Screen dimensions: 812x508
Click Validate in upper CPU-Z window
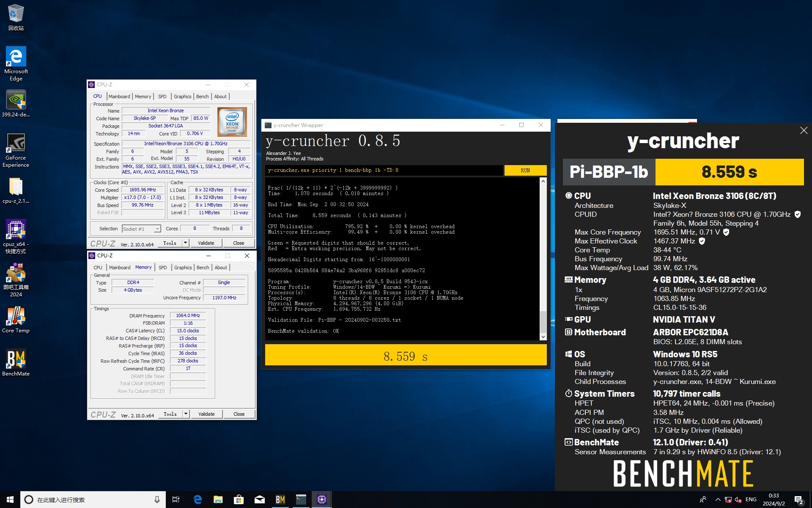click(x=206, y=243)
